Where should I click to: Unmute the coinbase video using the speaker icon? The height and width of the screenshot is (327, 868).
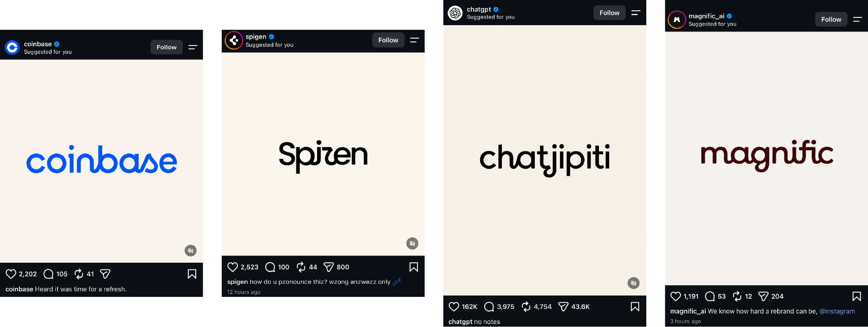[191, 251]
